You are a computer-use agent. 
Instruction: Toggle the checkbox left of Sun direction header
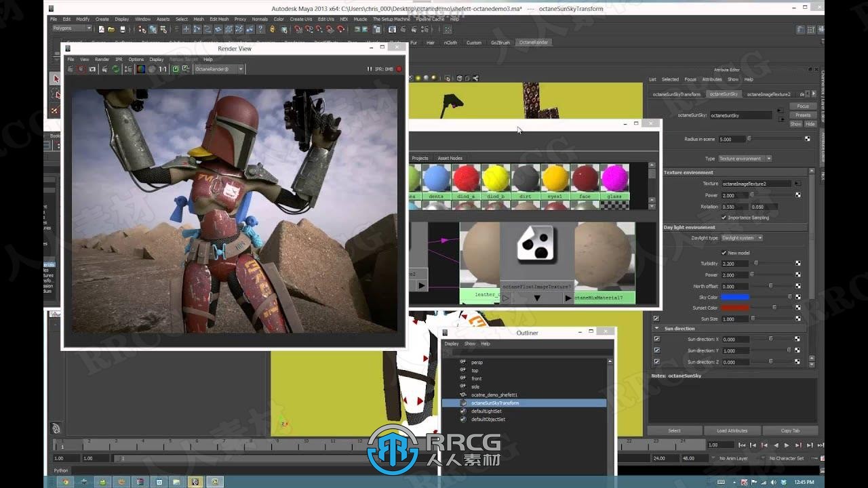coord(656,329)
